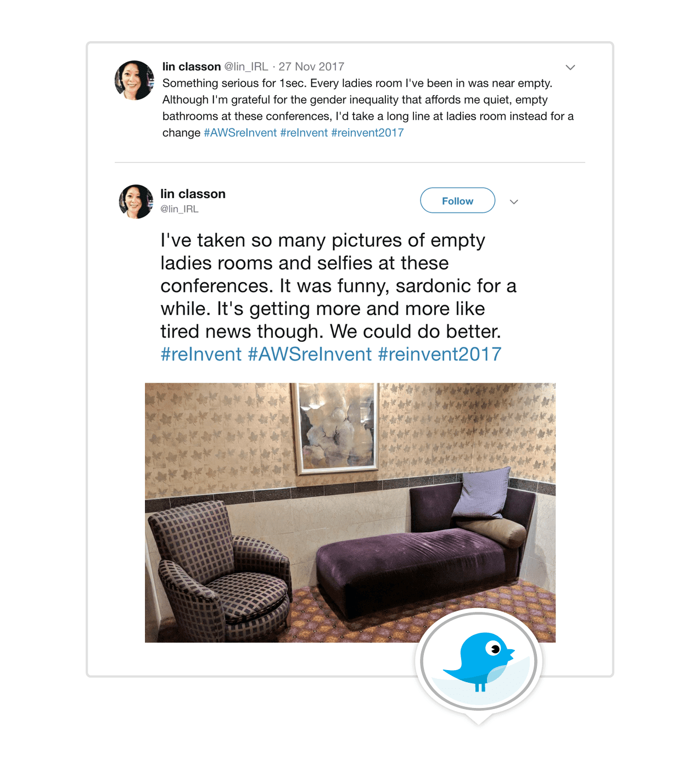The width and height of the screenshot is (700, 776).
Task: Expand the chevron menu beside the Follow button
Action: point(514,201)
